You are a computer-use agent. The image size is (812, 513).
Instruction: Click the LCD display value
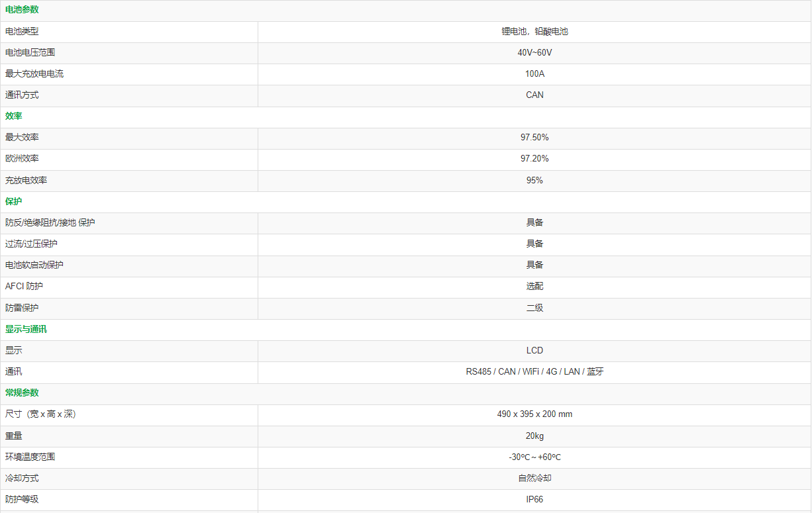click(x=534, y=350)
